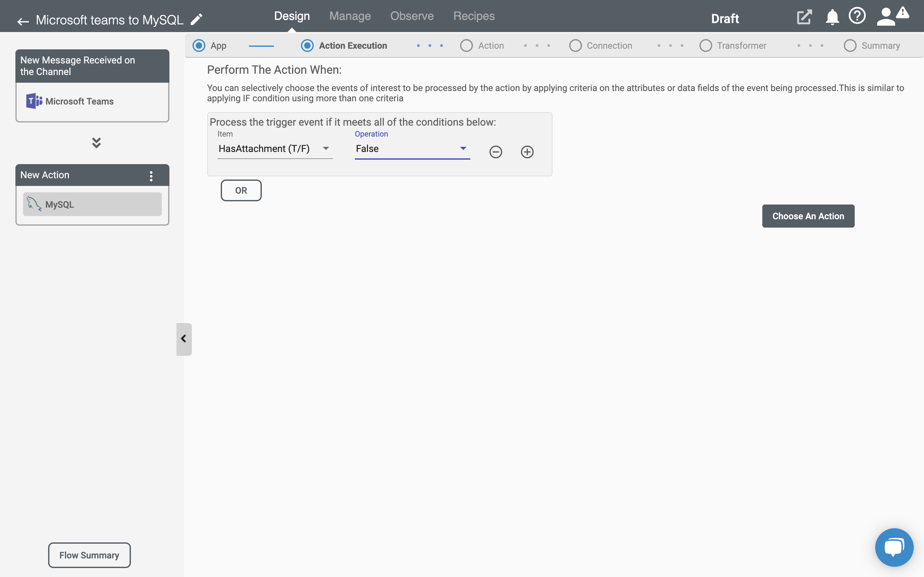Screen dimensions: 924x577
Task: Click the help question mark icon
Action: pos(858,18)
